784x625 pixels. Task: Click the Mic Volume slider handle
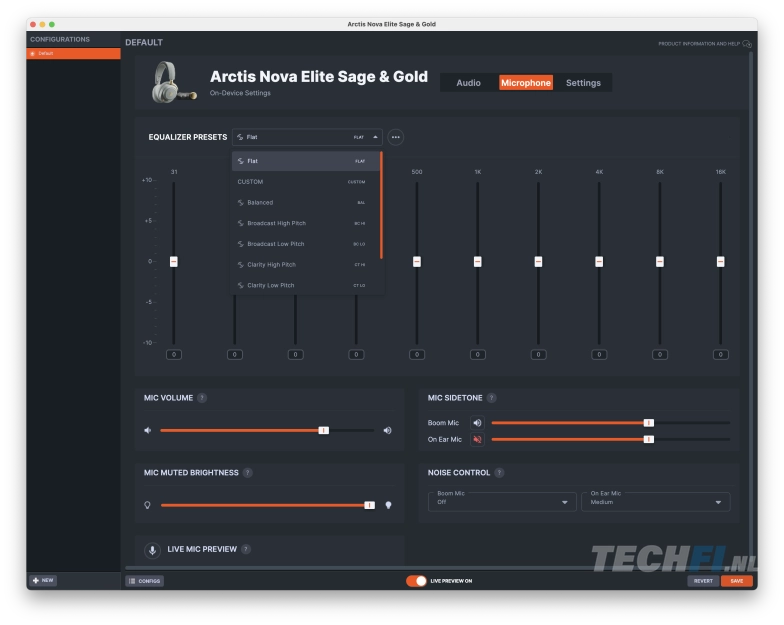coord(324,430)
